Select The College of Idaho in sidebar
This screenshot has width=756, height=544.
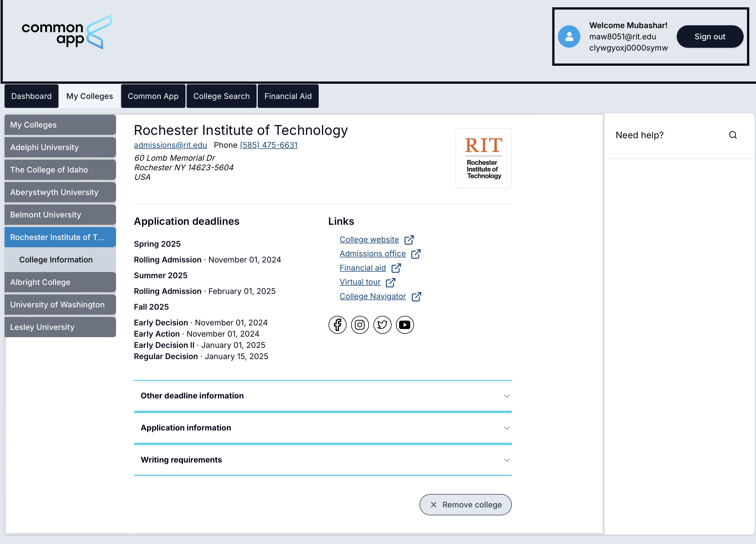tap(60, 170)
